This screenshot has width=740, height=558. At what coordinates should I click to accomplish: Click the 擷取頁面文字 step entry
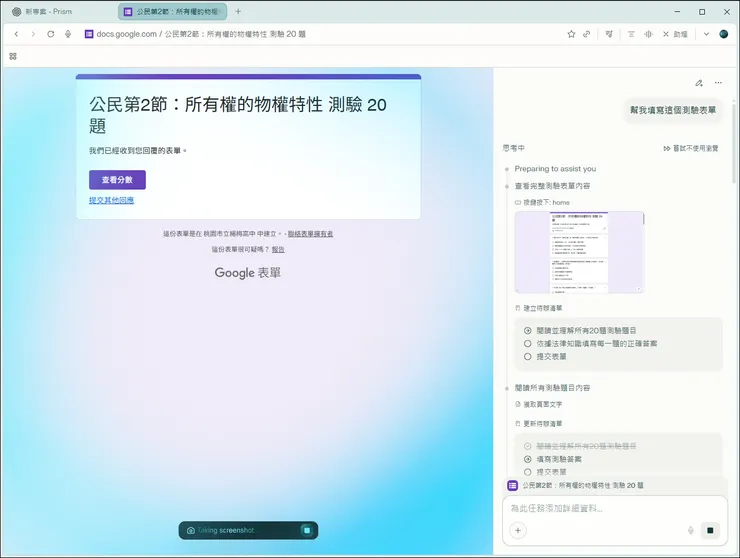[538, 404]
